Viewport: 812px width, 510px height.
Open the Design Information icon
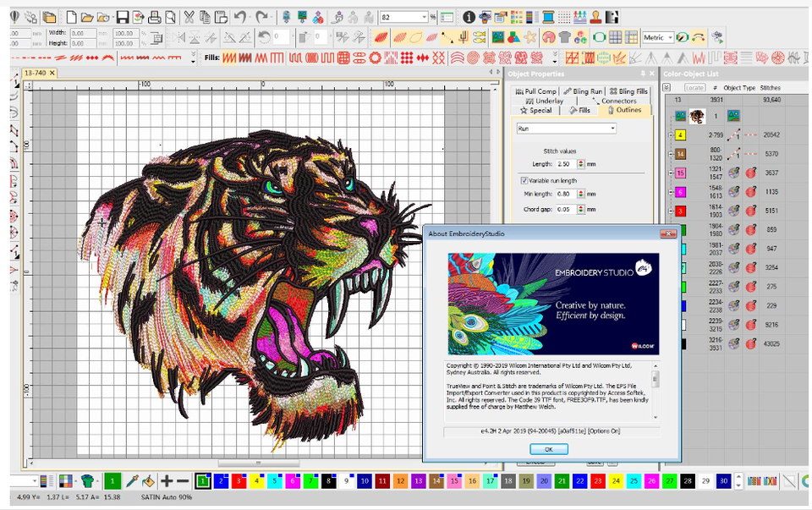[x=469, y=17]
